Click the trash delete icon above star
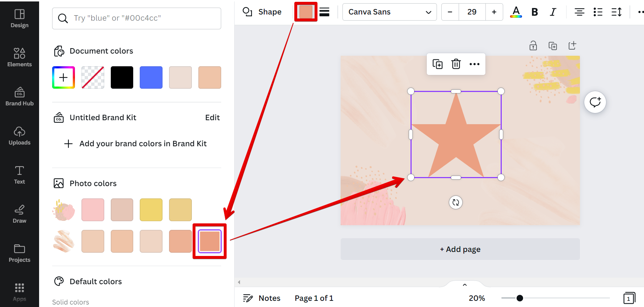Image resolution: width=644 pixels, height=307 pixels. (x=456, y=64)
